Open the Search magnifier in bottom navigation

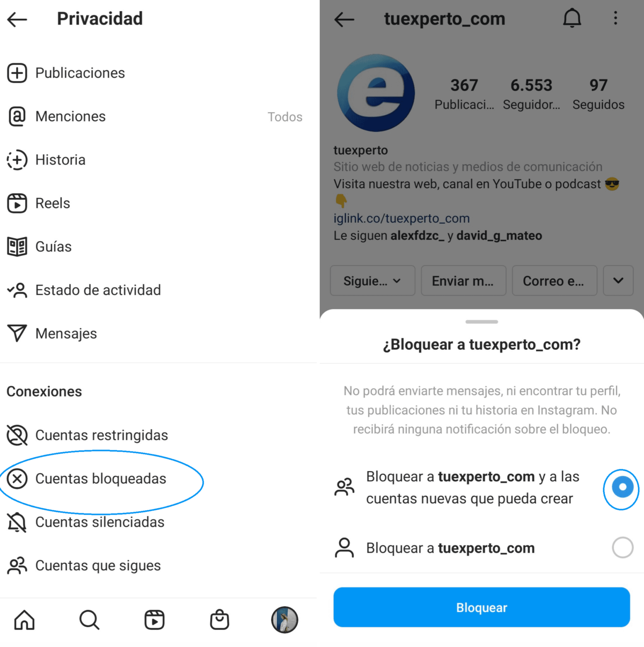(89, 620)
